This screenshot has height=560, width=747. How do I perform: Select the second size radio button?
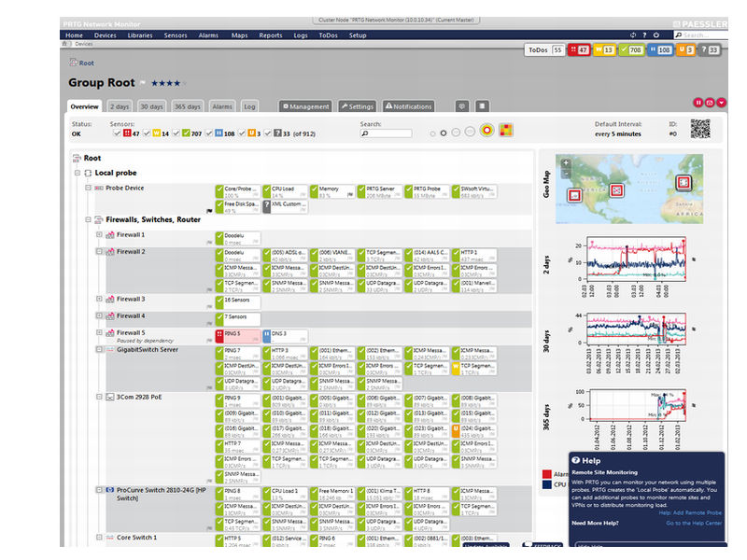coord(444,133)
